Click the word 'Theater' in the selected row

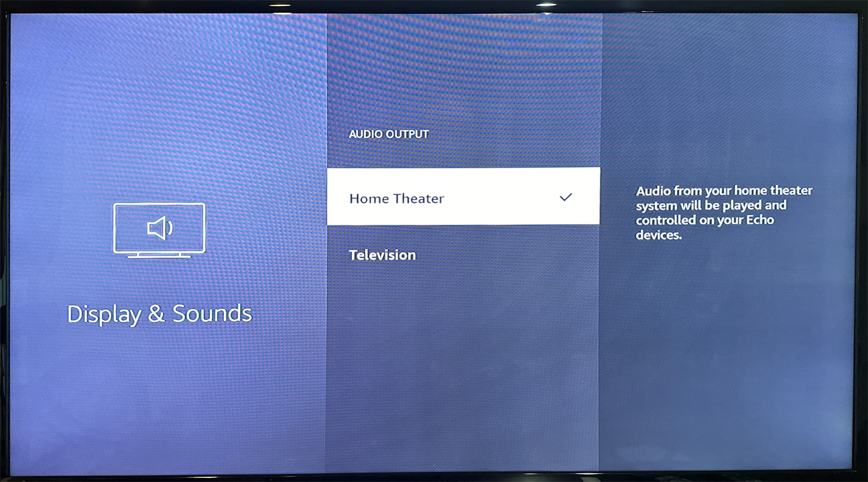(418, 198)
